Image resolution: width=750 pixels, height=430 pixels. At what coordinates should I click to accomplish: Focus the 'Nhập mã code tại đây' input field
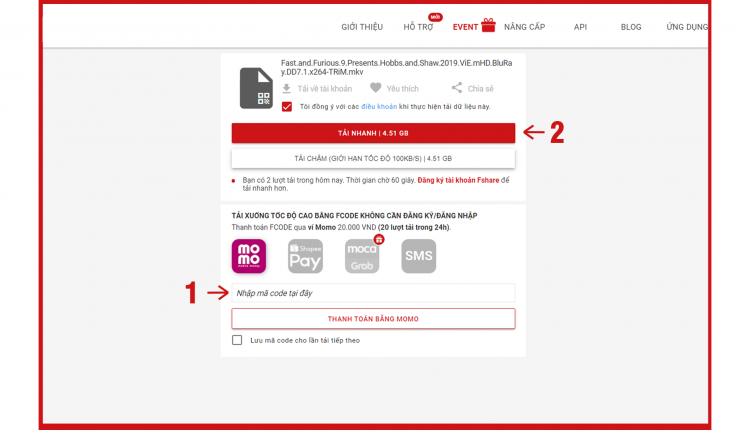click(x=374, y=293)
